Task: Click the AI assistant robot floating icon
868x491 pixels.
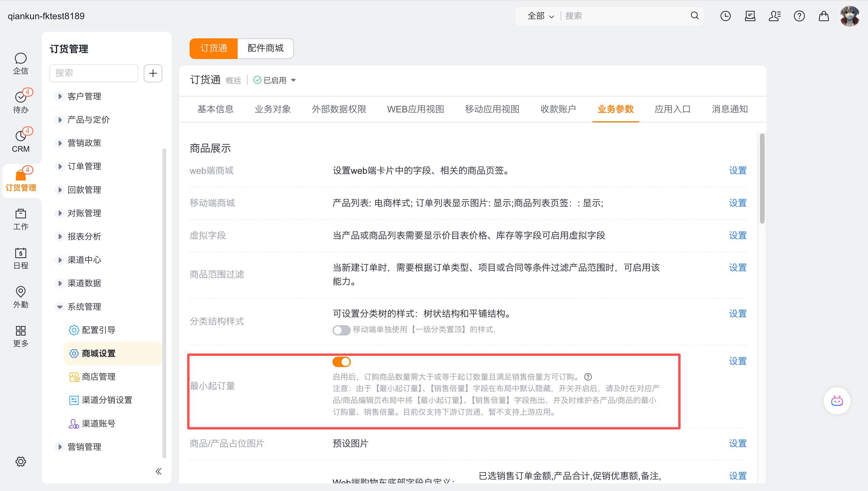Action: pos(837,401)
